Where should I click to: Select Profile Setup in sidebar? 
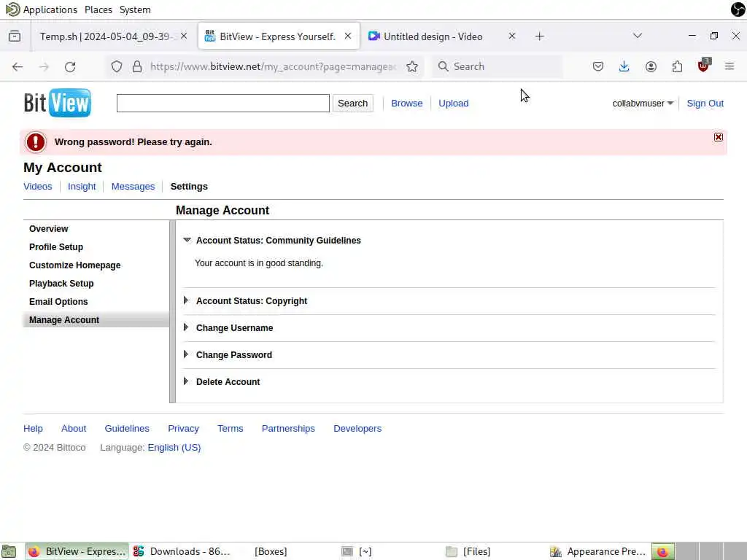click(56, 247)
